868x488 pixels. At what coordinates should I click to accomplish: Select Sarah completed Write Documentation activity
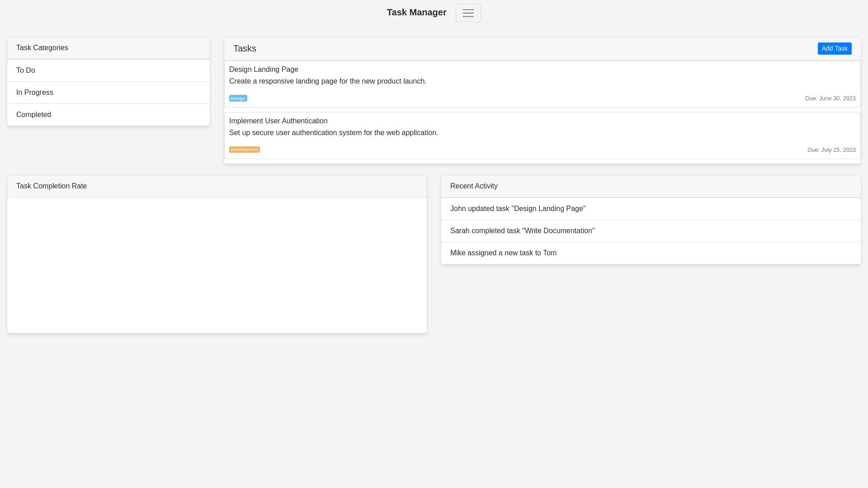[522, 231]
